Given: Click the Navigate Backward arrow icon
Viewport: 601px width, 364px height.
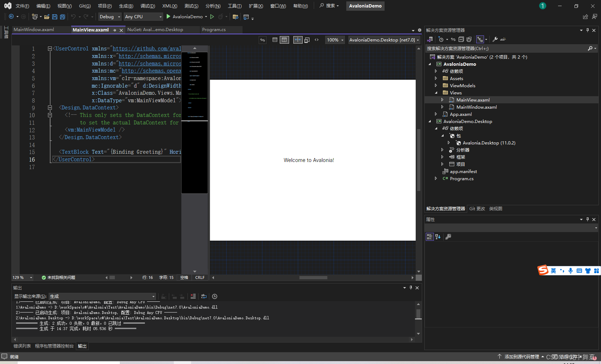Looking at the screenshot, I should point(11,17).
